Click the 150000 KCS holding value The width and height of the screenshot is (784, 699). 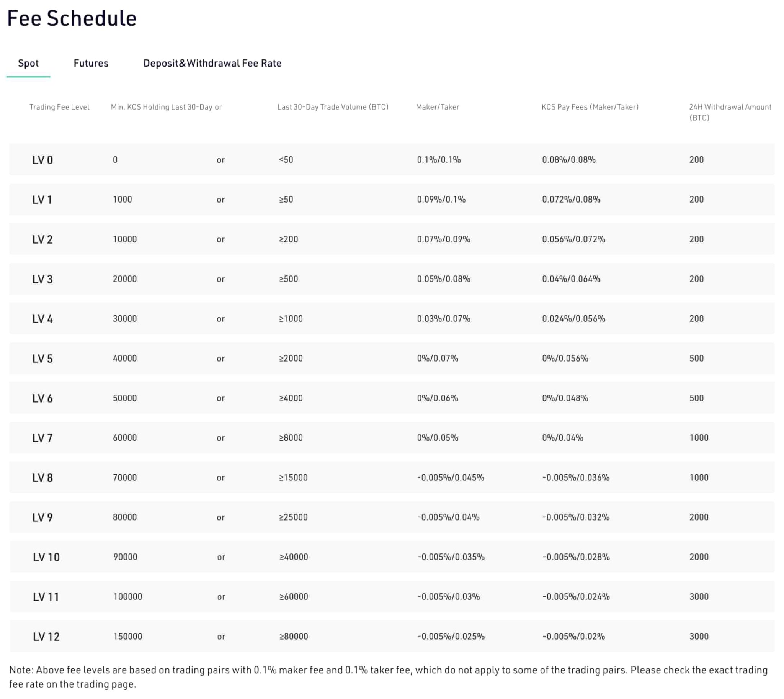127,637
